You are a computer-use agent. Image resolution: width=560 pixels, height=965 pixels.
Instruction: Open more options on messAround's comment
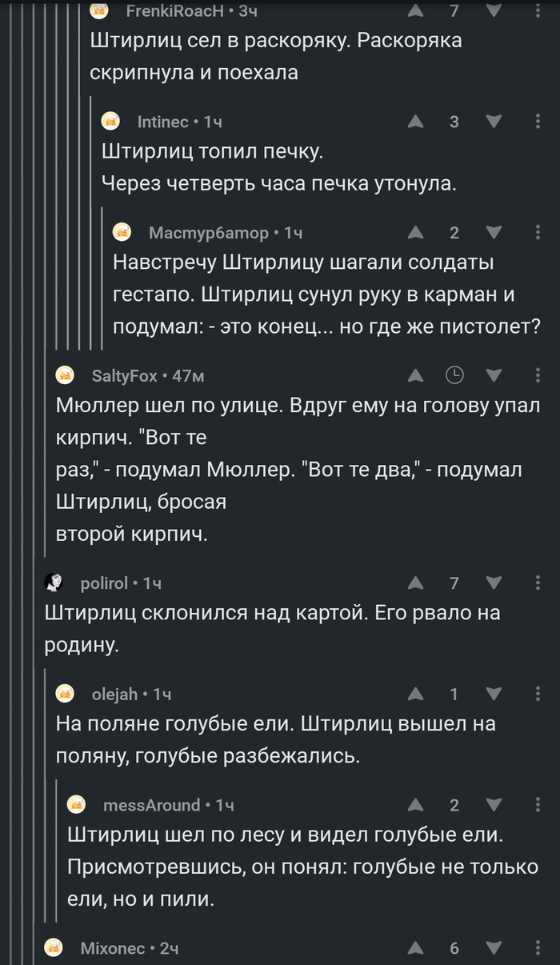538,804
